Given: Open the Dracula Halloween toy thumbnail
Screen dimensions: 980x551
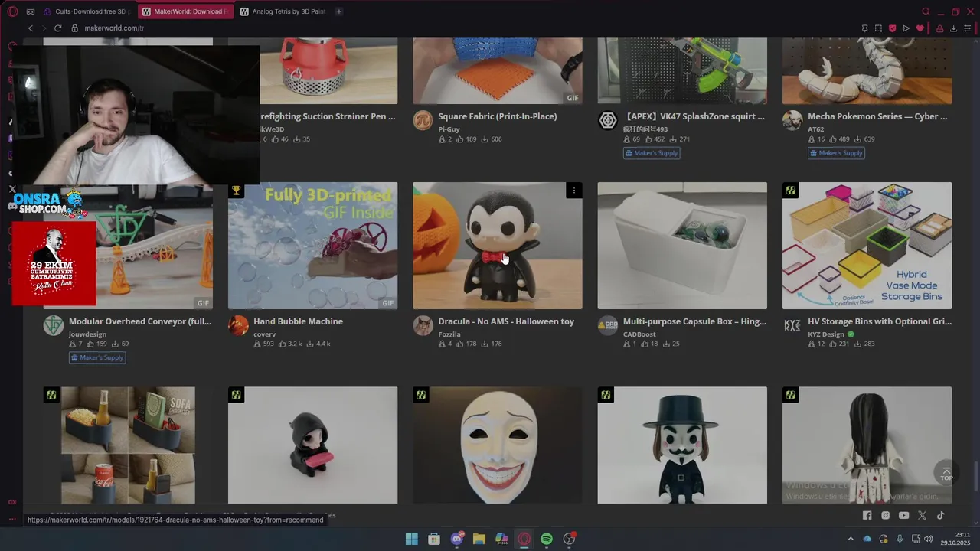Looking at the screenshot, I should click(498, 246).
